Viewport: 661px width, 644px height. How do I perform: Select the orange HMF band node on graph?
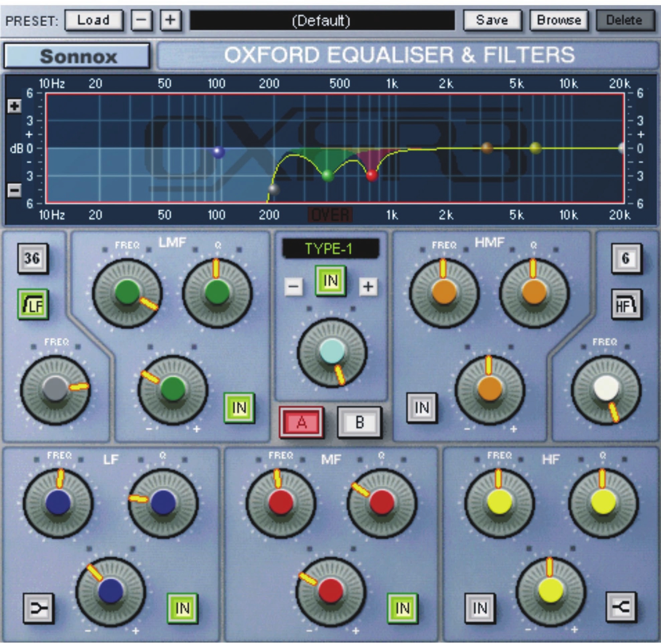click(x=487, y=148)
